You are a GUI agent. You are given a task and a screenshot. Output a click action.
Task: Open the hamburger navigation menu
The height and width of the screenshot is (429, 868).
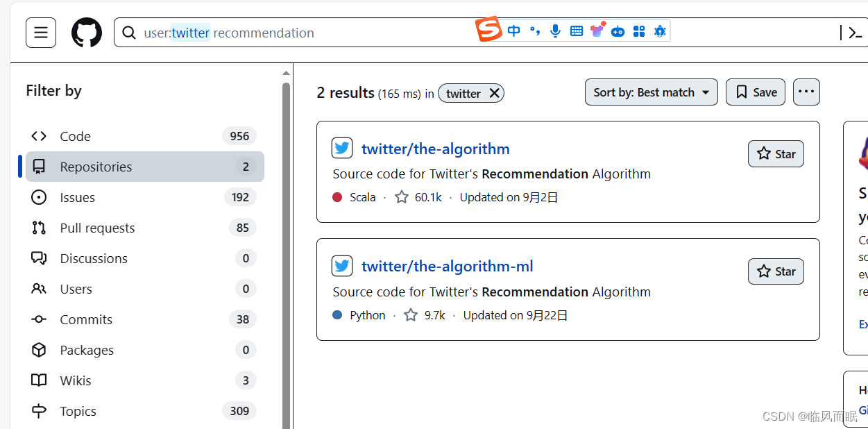(41, 33)
